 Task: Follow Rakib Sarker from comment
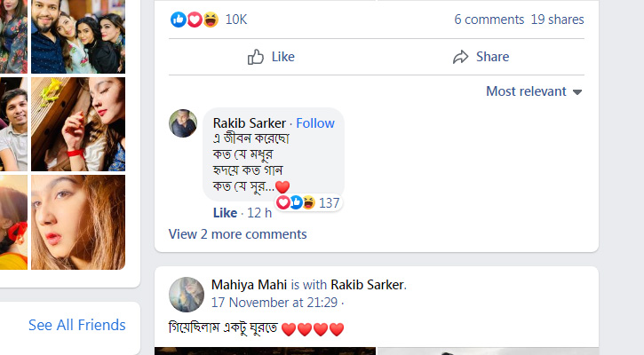click(315, 123)
